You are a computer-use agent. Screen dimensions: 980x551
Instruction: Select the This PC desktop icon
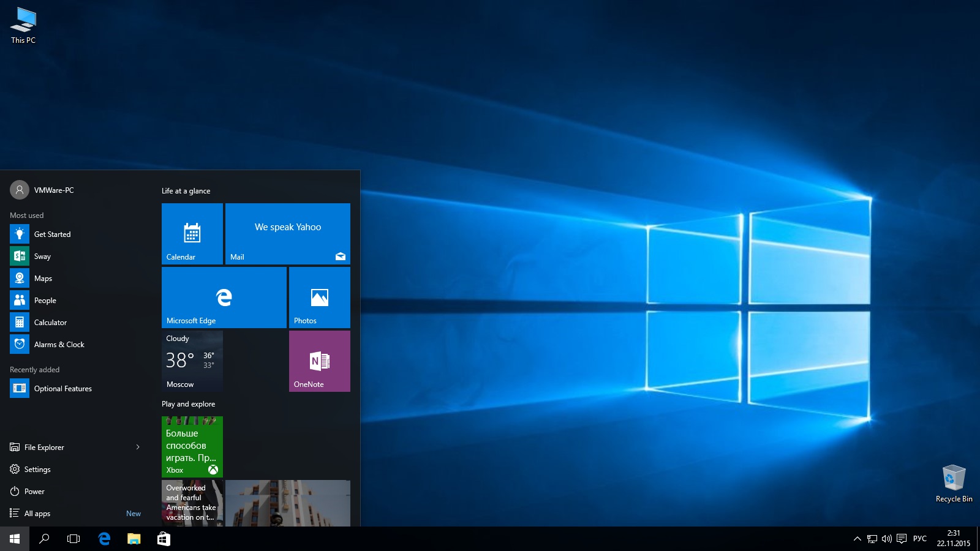click(x=23, y=26)
